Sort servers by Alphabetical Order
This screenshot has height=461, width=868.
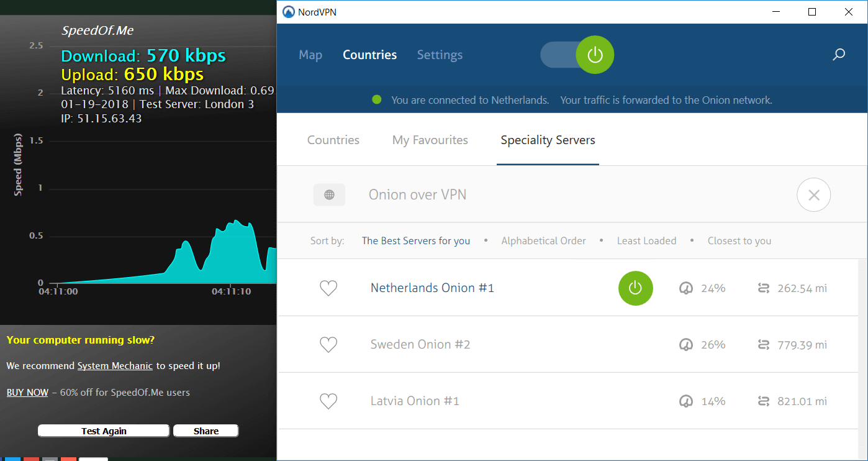pos(543,240)
